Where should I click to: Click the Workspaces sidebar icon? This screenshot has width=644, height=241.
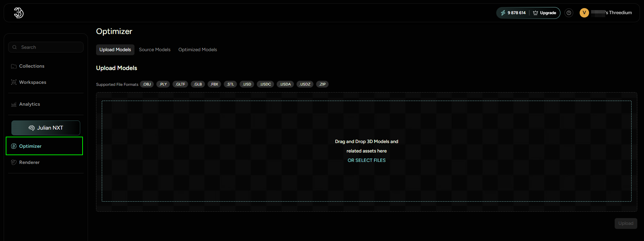pos(14,82)
